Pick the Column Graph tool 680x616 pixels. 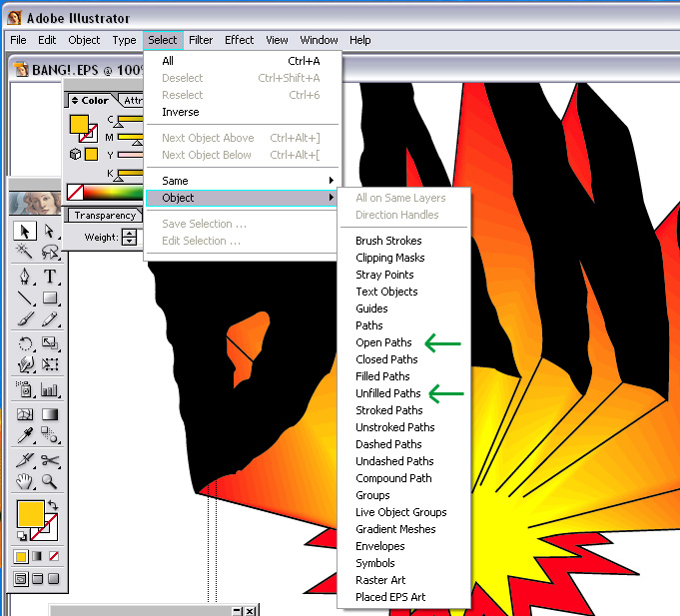(x=50, y=389)
